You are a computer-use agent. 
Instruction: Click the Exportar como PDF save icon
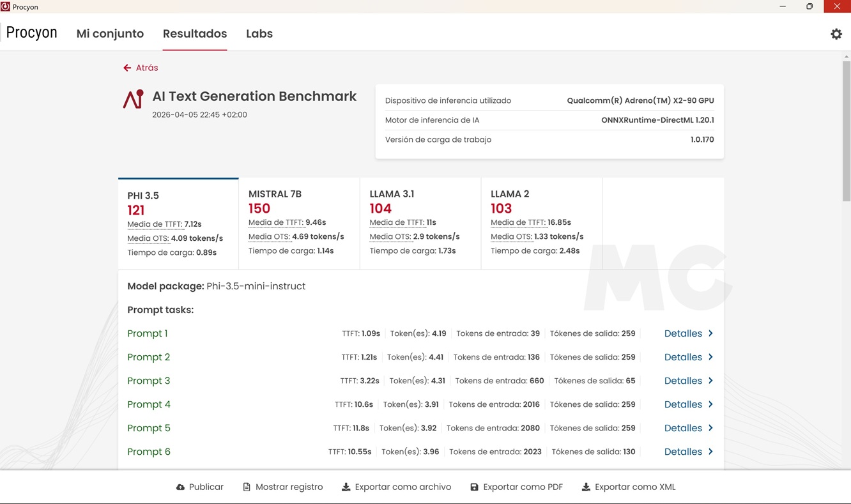474,487
